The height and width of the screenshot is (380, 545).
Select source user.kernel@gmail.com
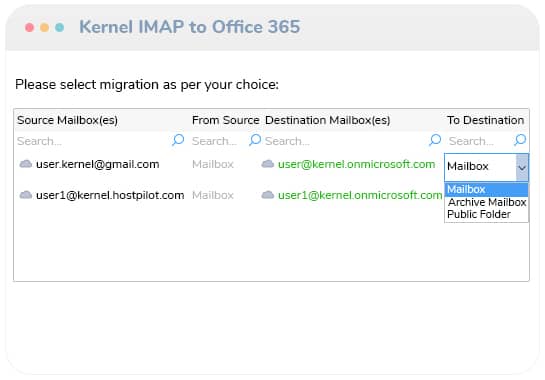click(98, 164)
